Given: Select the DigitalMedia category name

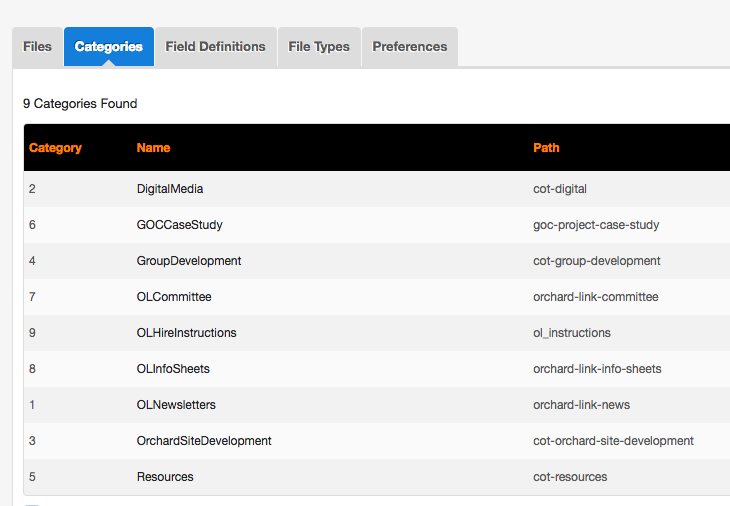Looking at the screenshot, I should click(170, 189).
